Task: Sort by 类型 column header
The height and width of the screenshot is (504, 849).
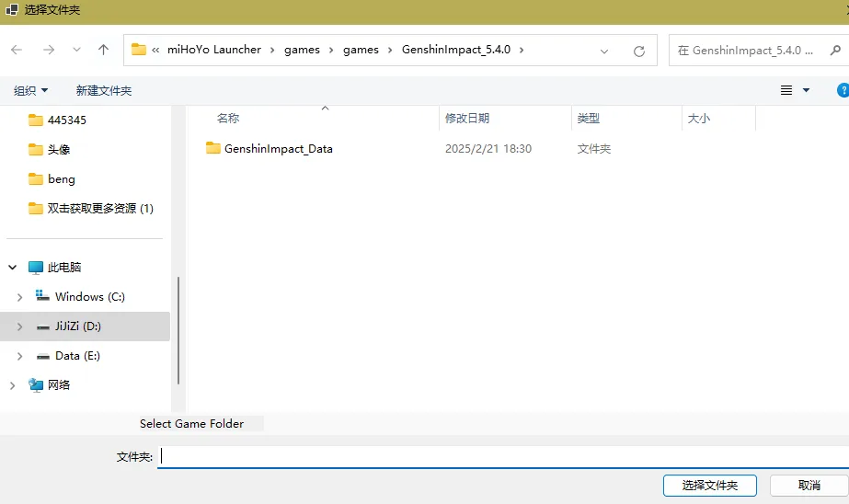Action: tap(588, 118)
